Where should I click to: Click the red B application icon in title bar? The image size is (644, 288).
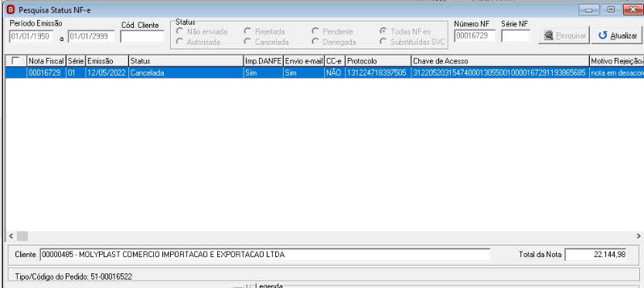pos(11,9)
